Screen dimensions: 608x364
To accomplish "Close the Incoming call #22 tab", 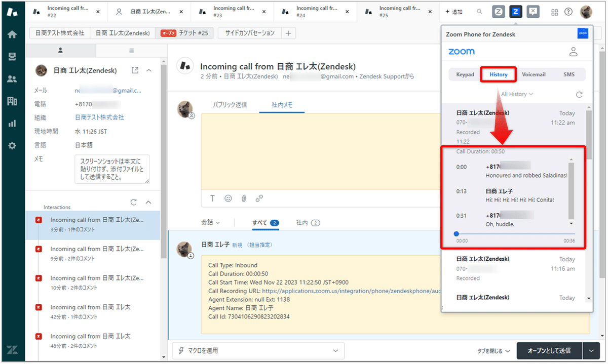I will coord(98,12).
